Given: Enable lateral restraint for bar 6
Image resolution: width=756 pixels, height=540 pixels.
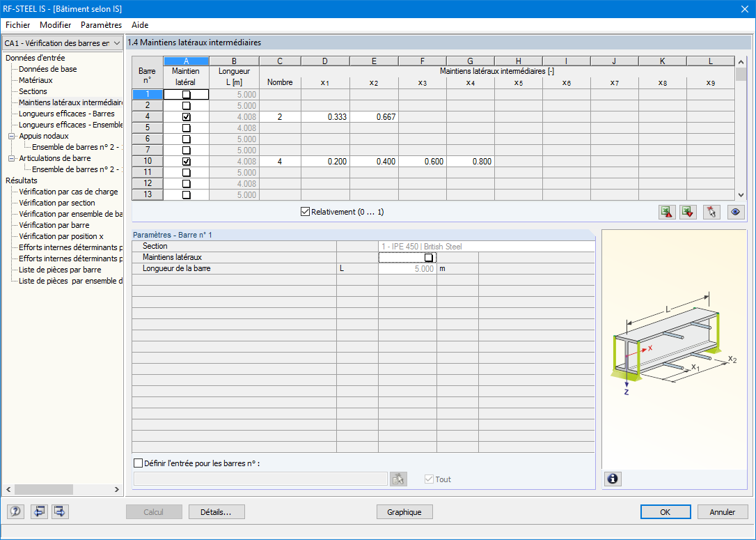Looking at the screenshot, I should [x=186, y=139].
